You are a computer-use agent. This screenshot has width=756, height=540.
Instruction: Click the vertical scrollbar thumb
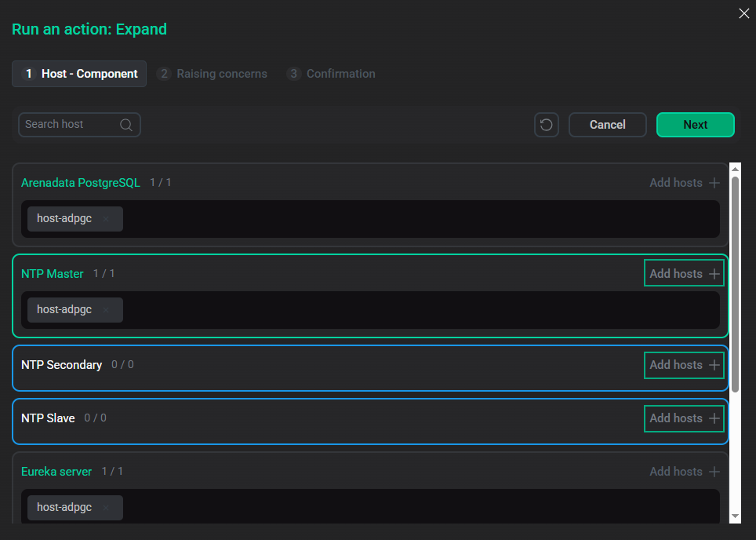(735, 283)
